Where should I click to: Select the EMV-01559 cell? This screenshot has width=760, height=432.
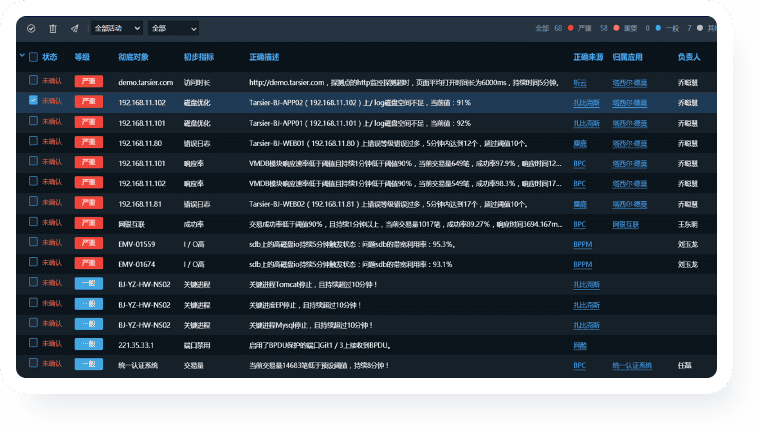pyautogui.click(x=137, y=244)
